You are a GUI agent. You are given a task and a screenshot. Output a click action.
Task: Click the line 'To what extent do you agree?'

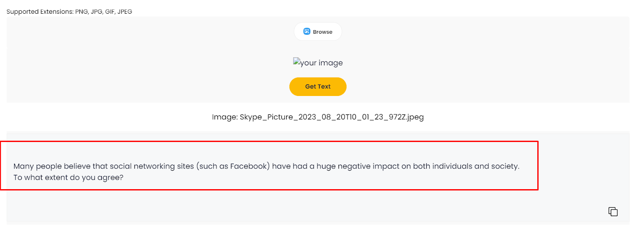68,177
